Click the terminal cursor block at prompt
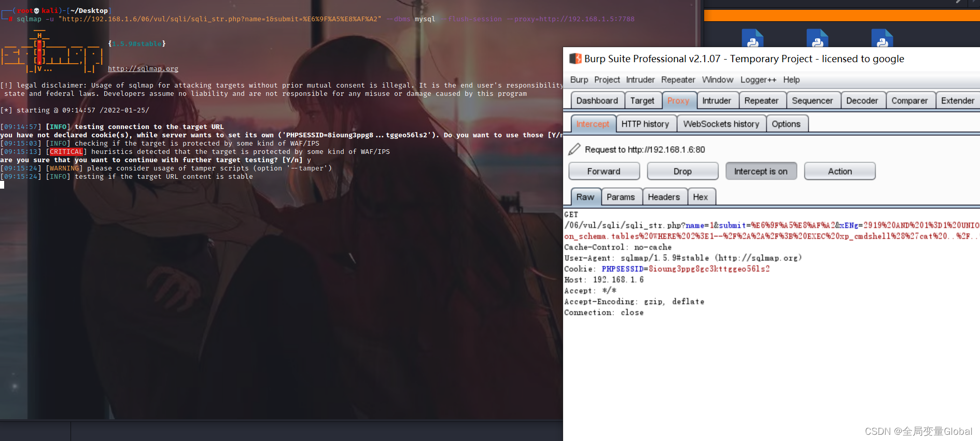980x441 pixels. [x=2, y=185]
